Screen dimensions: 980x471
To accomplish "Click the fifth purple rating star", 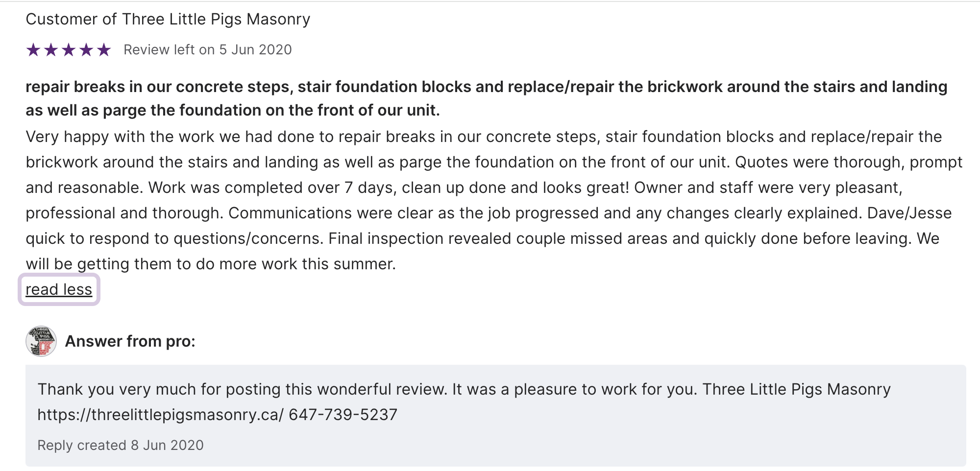I will [104, 50].
